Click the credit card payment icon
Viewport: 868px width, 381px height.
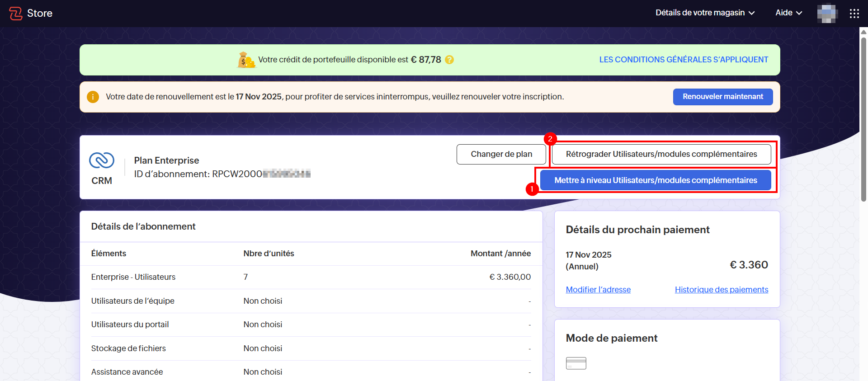tap(576, 363)
